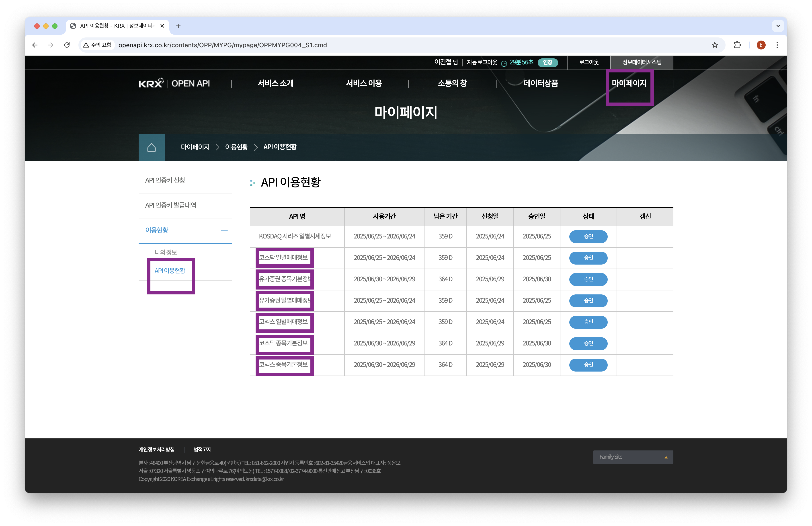812x526 pixels.
Task: Open the 데이터상품 menu
Action: (541, 83)
